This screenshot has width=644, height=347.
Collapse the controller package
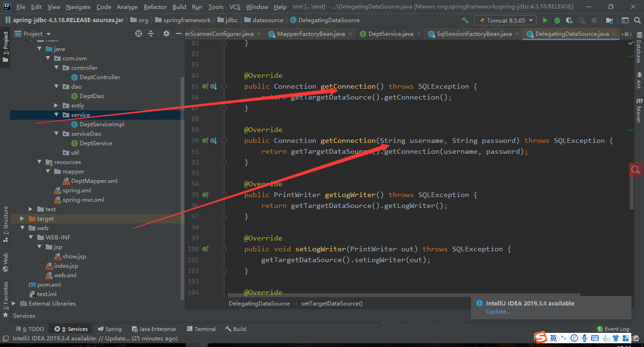coord(57,68)
